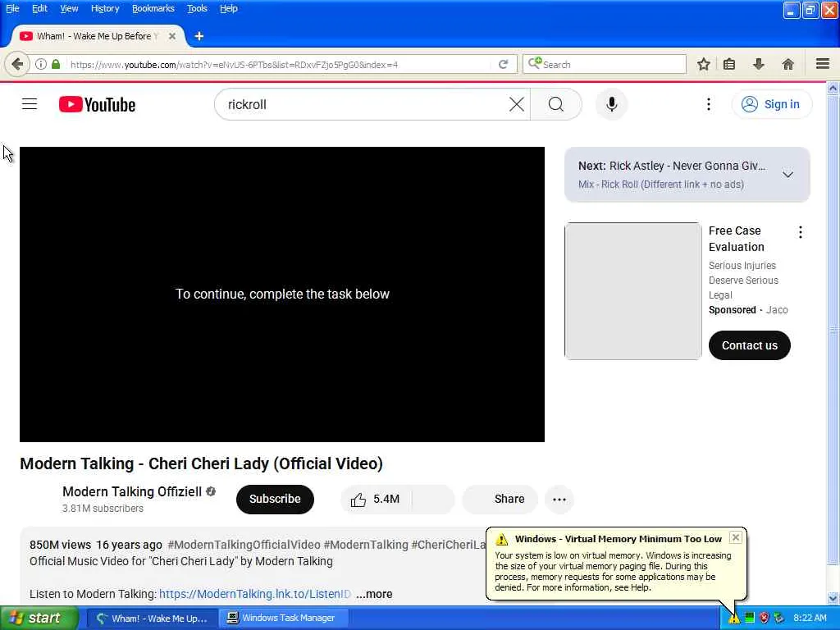Click the Free Case Evaluation ad title
Image resolution: width=840 pixels, height=630 pixels.
click(736, 239)
